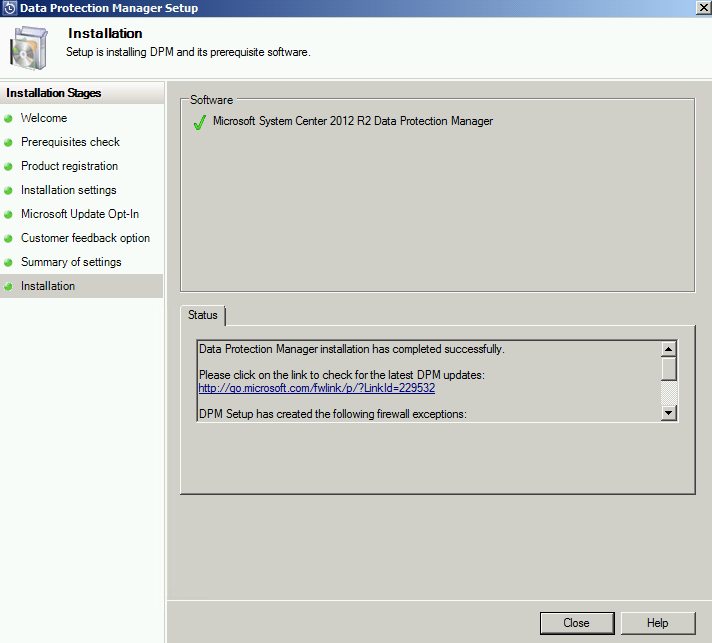The height and width of the screenshot is (643, 712).
Task: Click 'Setup is installing DPM' subtitle text
Action: [x=188, y=52]
